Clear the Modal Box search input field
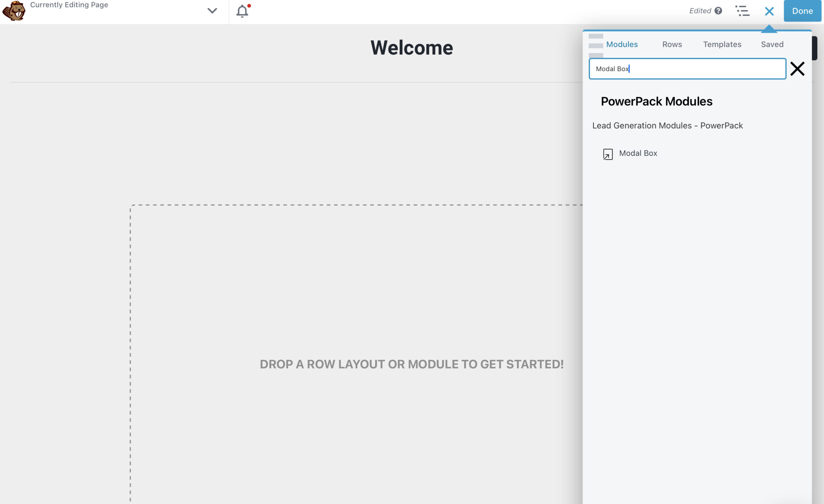The width and height of the screenshot is (824, 504). click(x=798, y=68)
